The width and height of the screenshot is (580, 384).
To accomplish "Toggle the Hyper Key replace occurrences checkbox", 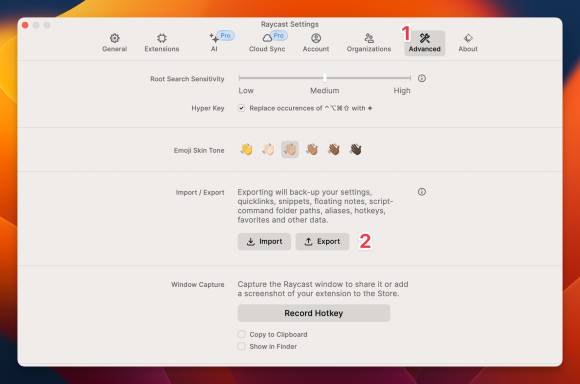I will pos(242,108).
